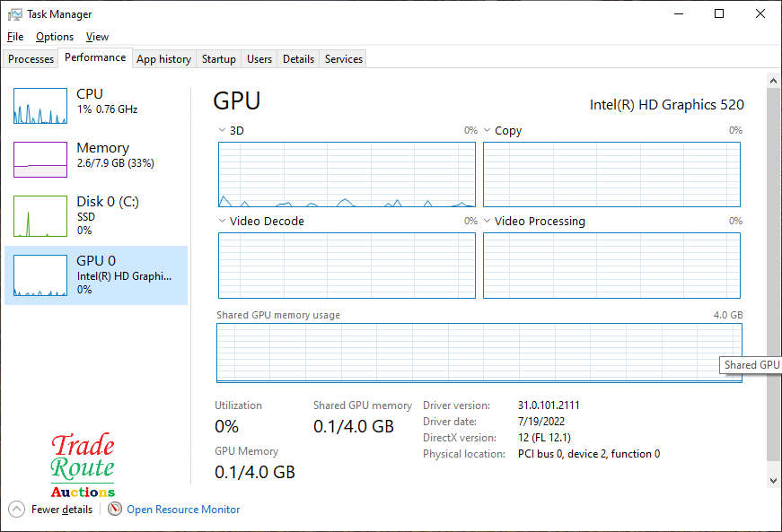The image size is (782, 532).
Task: Click the Fewer details chevron icon
Action: point(17,510)
